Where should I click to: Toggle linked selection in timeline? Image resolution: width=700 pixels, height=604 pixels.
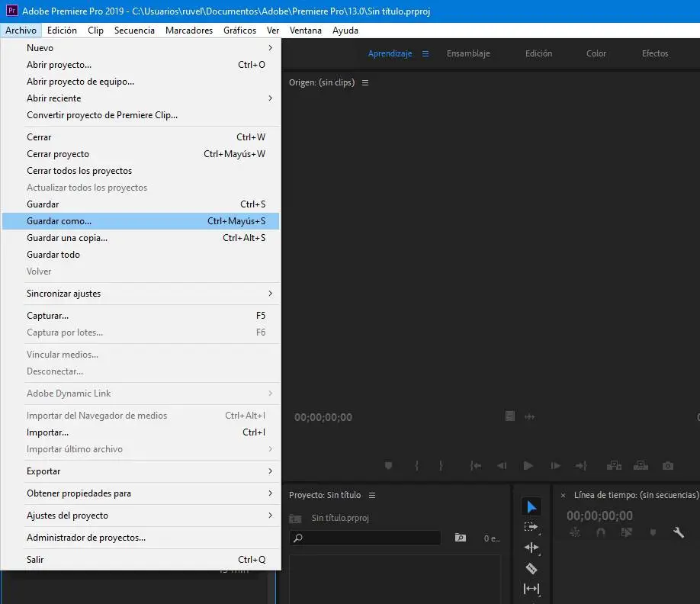coord(627,532)
